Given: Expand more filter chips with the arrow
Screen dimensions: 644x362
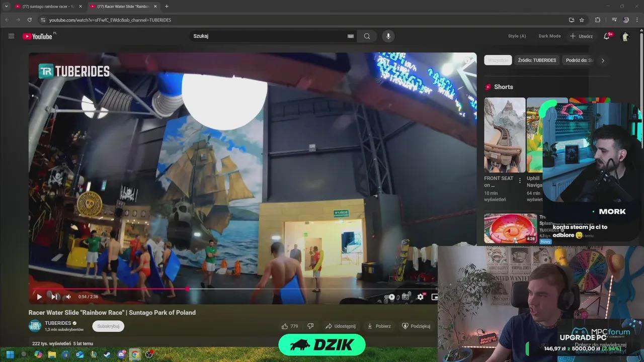Looking at the screenshot, I should pos(603,60).
